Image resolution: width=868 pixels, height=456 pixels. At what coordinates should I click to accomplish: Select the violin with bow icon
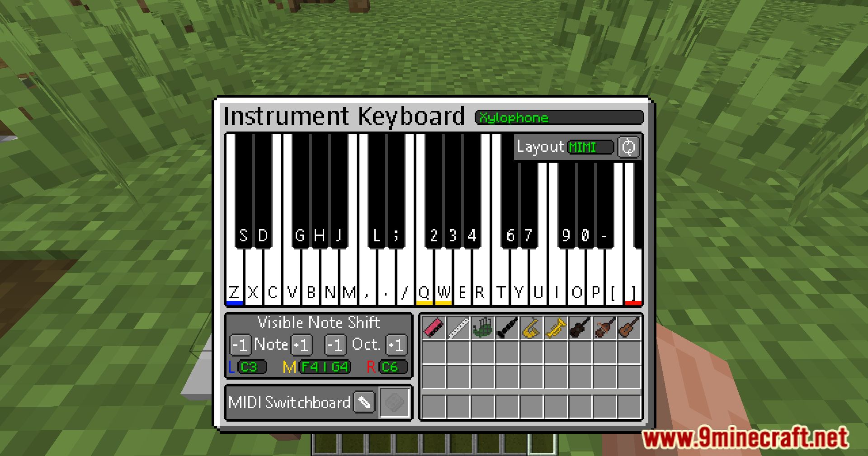(604, 328)
